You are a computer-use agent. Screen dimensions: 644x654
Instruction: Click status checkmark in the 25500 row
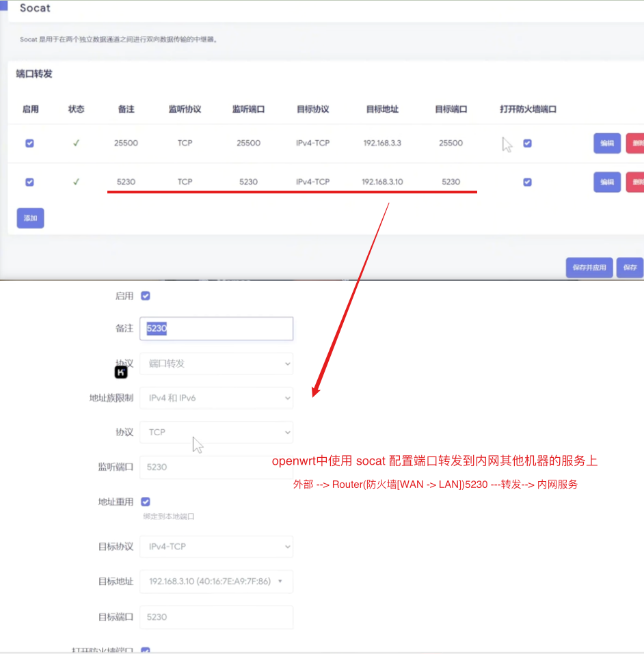click(76, 144)
